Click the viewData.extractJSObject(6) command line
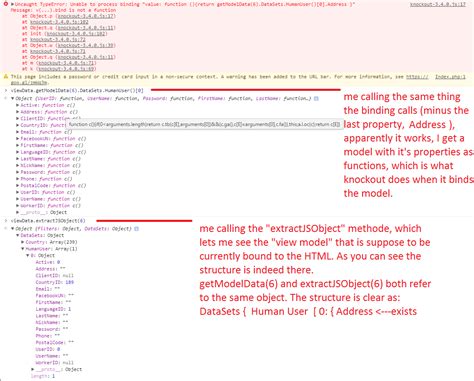 (x=48, y=221)
